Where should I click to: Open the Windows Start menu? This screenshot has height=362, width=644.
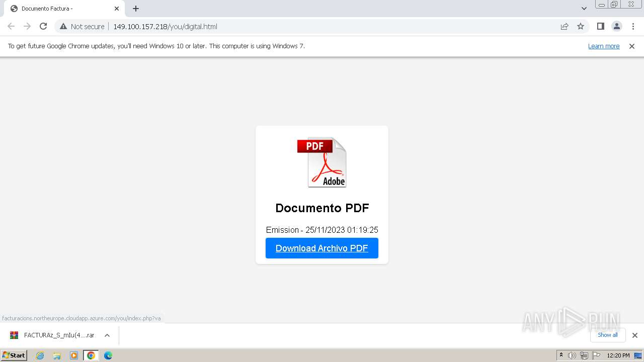(x=14, y=355)
